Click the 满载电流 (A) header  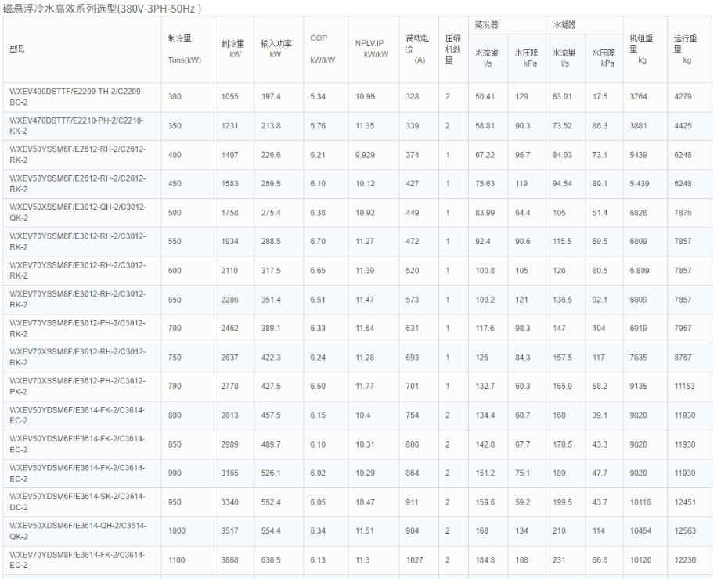click(418, 49)
